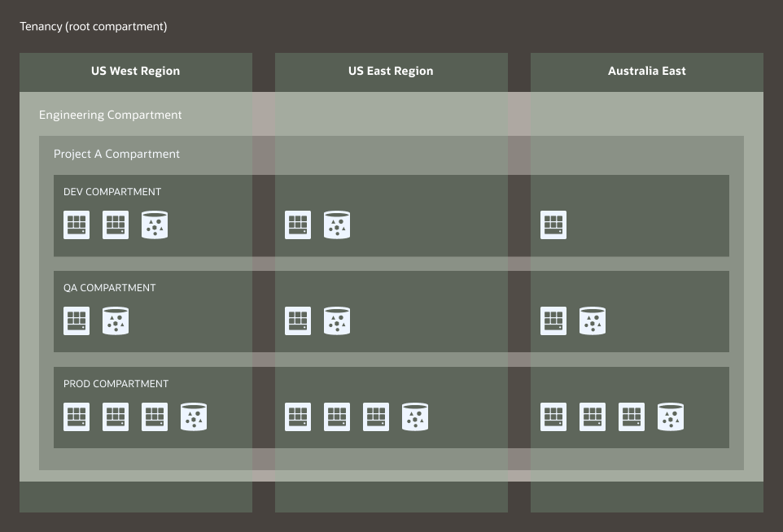
Task: Select the QA database icon in Australia East
Action: pos(593,321)
